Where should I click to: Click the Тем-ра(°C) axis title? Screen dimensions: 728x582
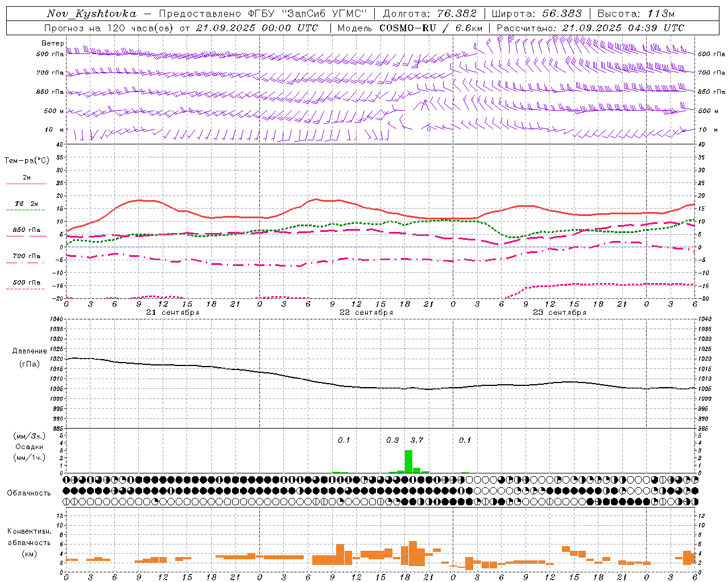[x=27, y=161]
